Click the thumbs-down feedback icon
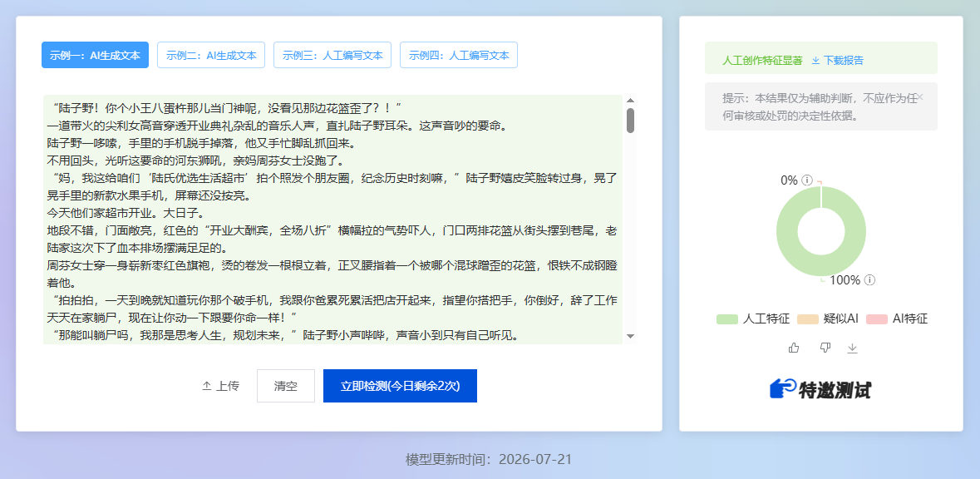Screen dimensions: 980x479 pyautogui.click(x=825, y=348)
